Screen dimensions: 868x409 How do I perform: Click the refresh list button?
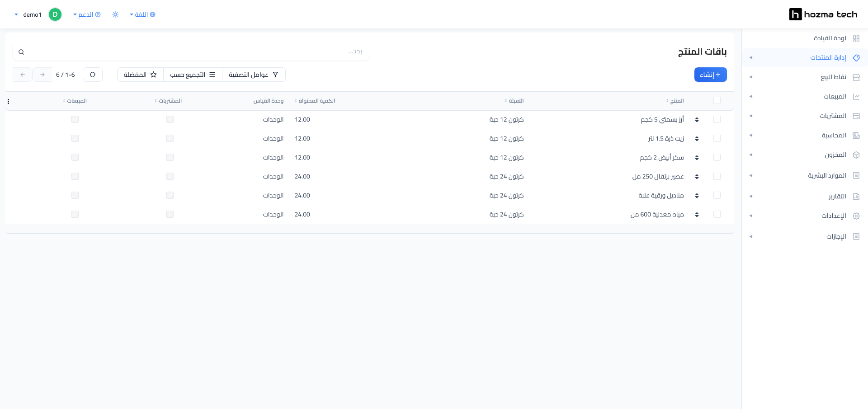pos(93,75)
